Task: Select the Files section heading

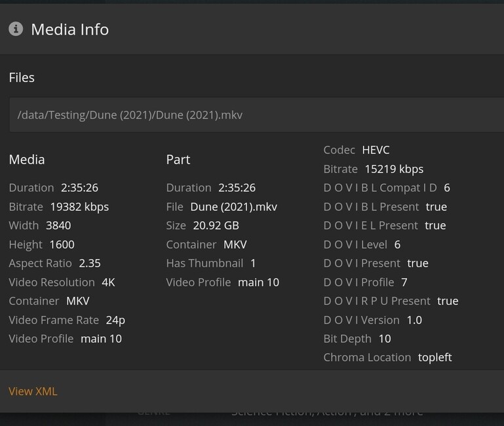Action: point(22,77)
